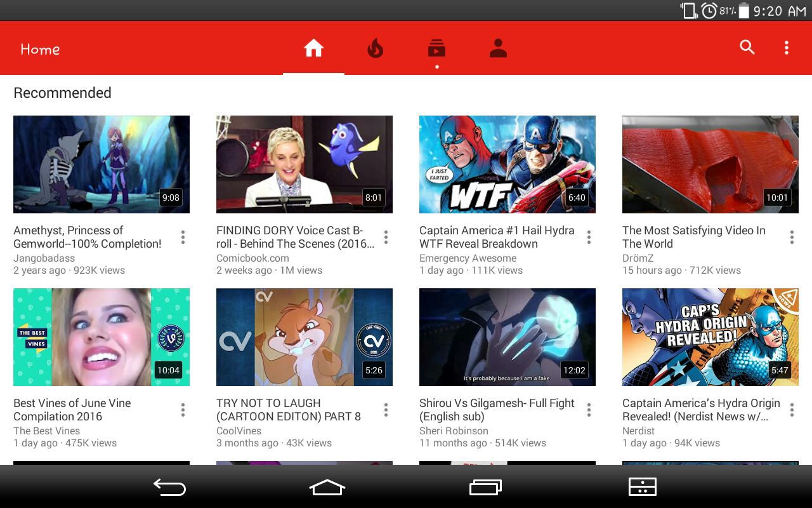Image resolution: width=812 pixels, height=508 pixels.
Task: Click the 'Recommended' section heading
Action: point(62,93)
